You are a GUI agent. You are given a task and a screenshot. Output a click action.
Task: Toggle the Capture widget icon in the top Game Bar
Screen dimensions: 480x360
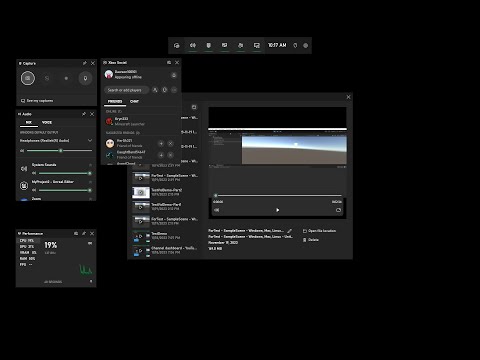point(209,45)
